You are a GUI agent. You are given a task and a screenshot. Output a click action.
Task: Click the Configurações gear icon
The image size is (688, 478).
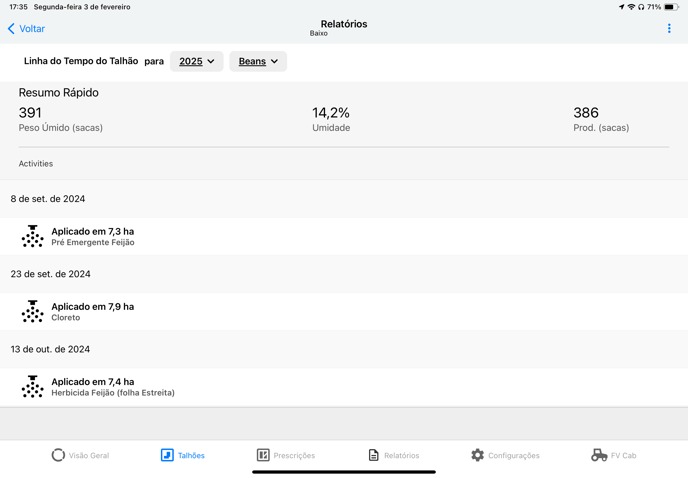point(477,455)
